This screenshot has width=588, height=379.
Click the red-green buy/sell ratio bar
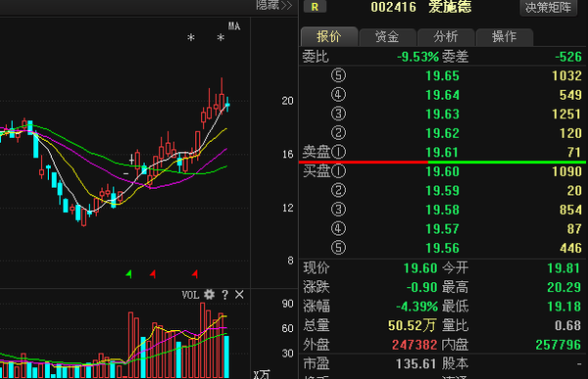443,162
